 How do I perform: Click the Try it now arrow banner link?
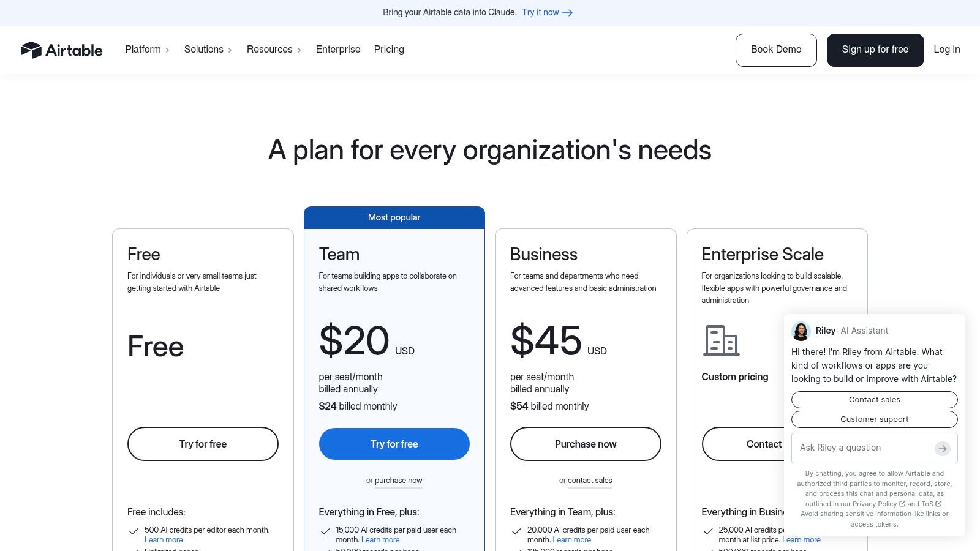[547, 12]
